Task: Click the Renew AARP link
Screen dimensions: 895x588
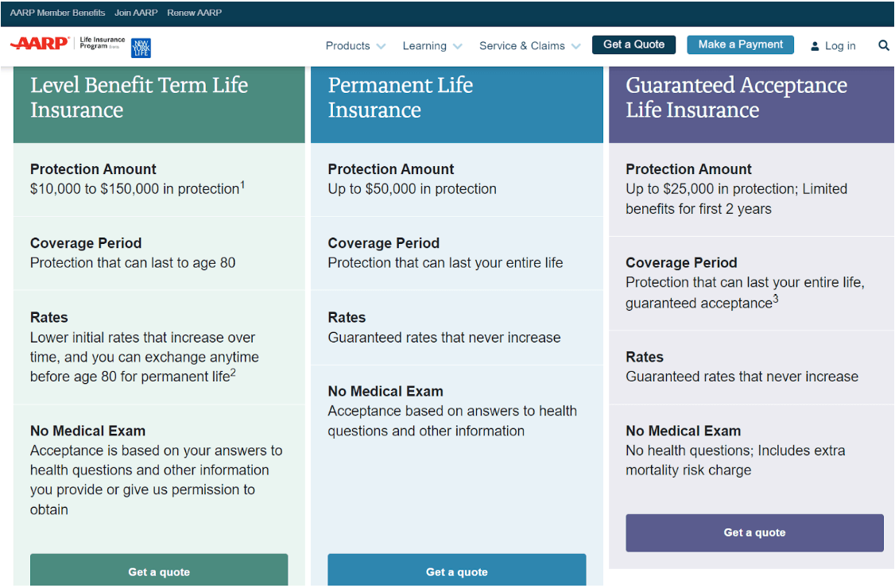Action: [195, 13]
